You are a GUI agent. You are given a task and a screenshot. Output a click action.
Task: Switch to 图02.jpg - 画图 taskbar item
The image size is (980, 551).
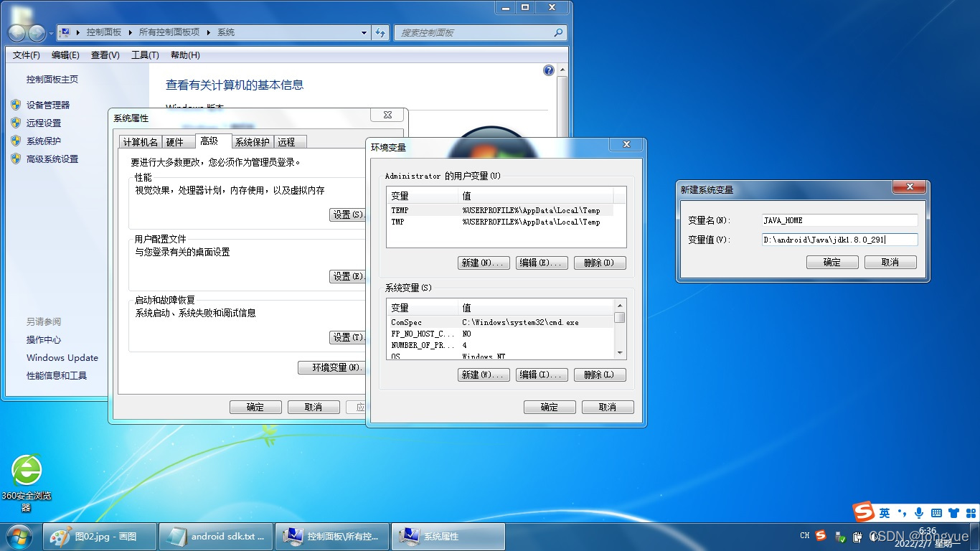pyautogui.click(x=100, y=537)
